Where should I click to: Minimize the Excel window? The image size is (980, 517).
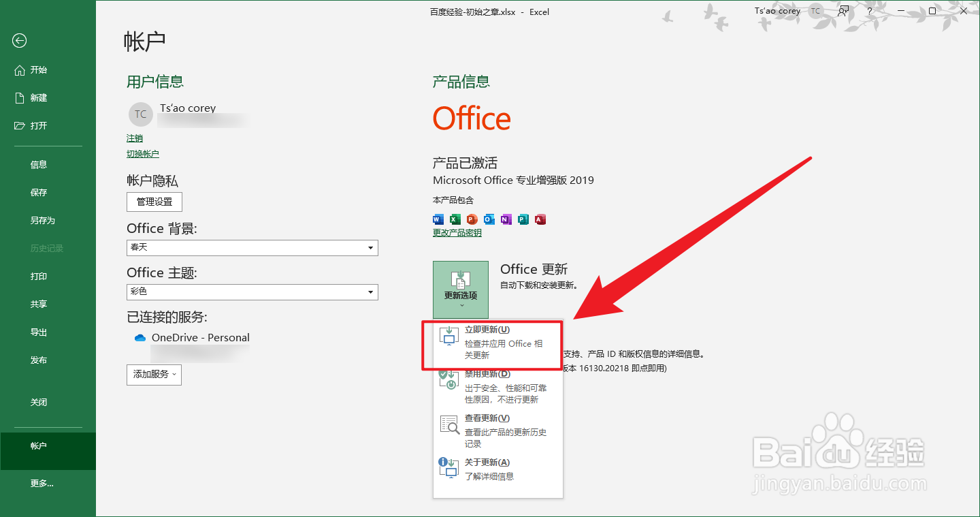click(901, 11)
